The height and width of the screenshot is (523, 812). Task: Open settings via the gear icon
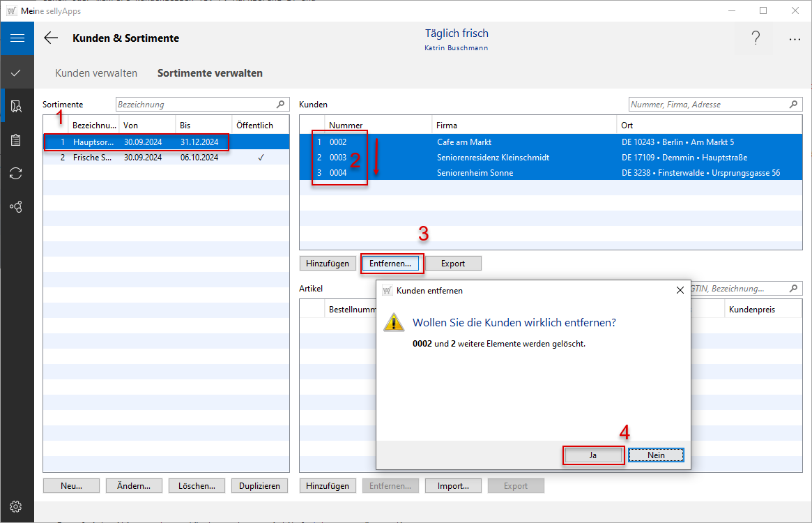pos(17,506)
